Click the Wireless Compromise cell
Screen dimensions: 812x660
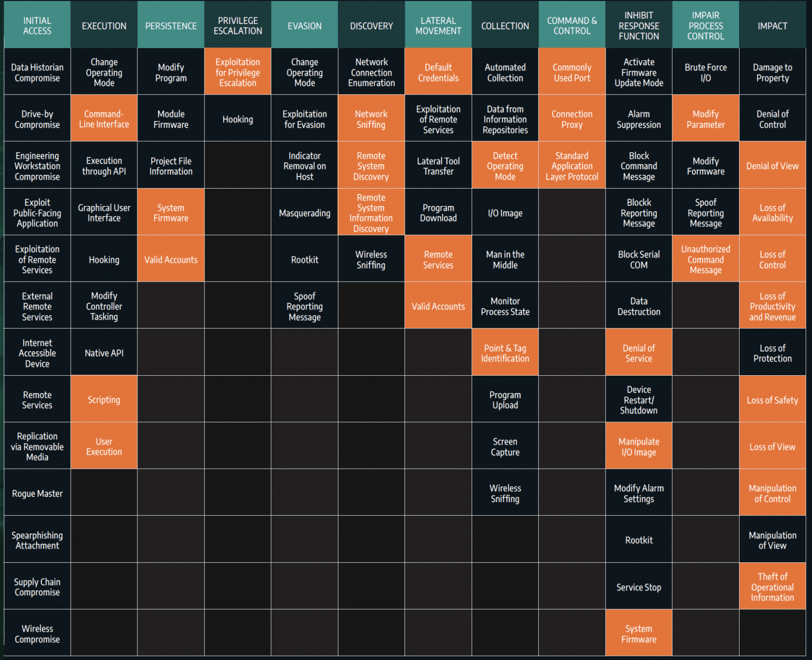tap(37, 633)
